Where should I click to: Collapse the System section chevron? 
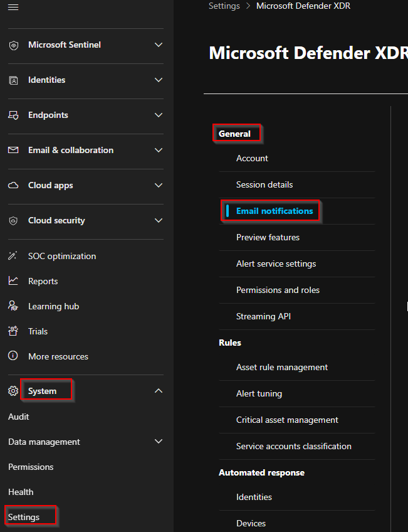tap(159, 391)
